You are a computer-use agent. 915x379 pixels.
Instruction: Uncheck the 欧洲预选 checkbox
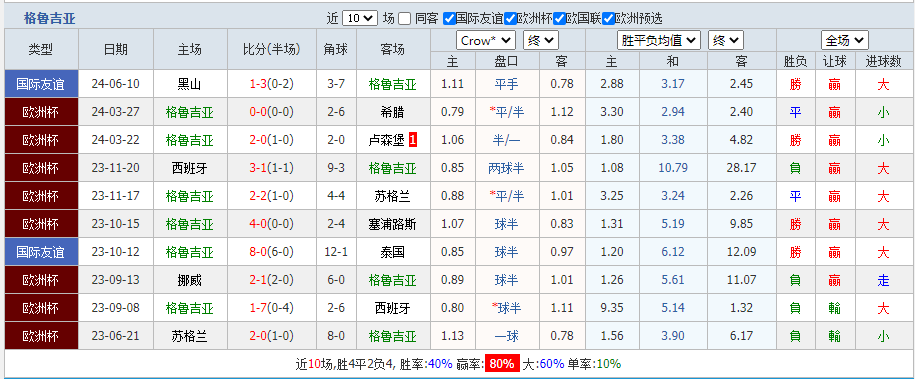click(608, 19)
